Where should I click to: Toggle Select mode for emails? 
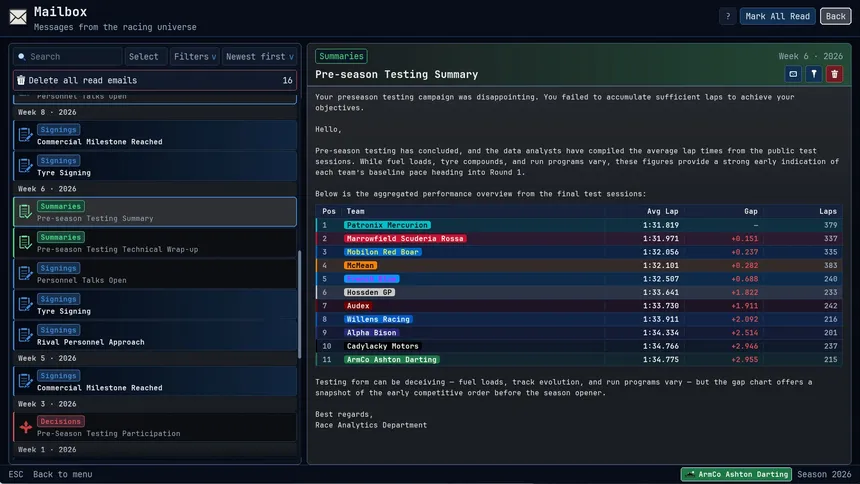(144, 57)
